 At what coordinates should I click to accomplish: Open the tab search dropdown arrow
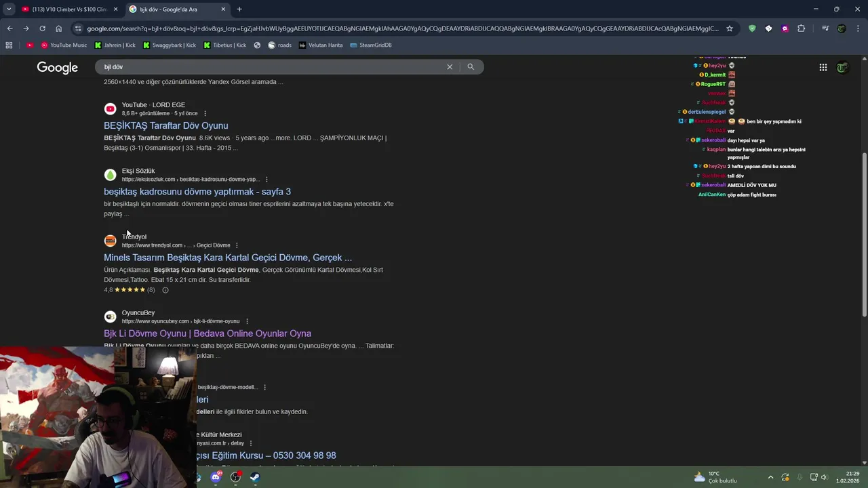9,9
